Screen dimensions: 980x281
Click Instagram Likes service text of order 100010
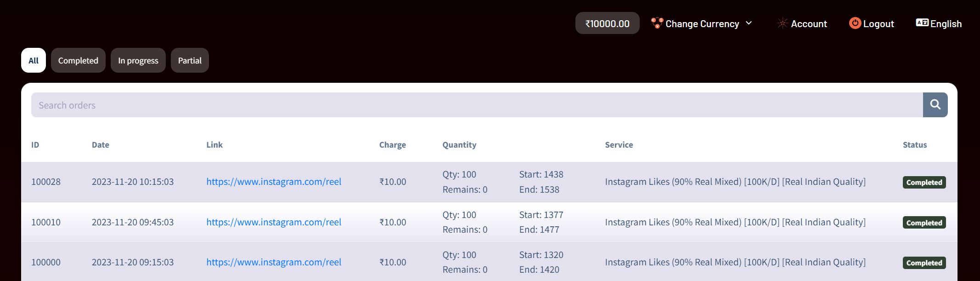click(735, 222)
